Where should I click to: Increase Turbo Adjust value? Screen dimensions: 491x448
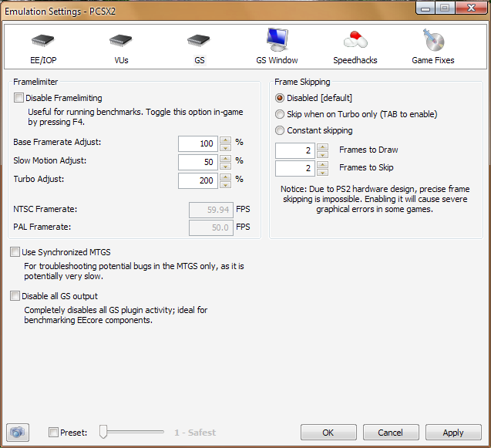pyautogui.click(x=225, y=177)
